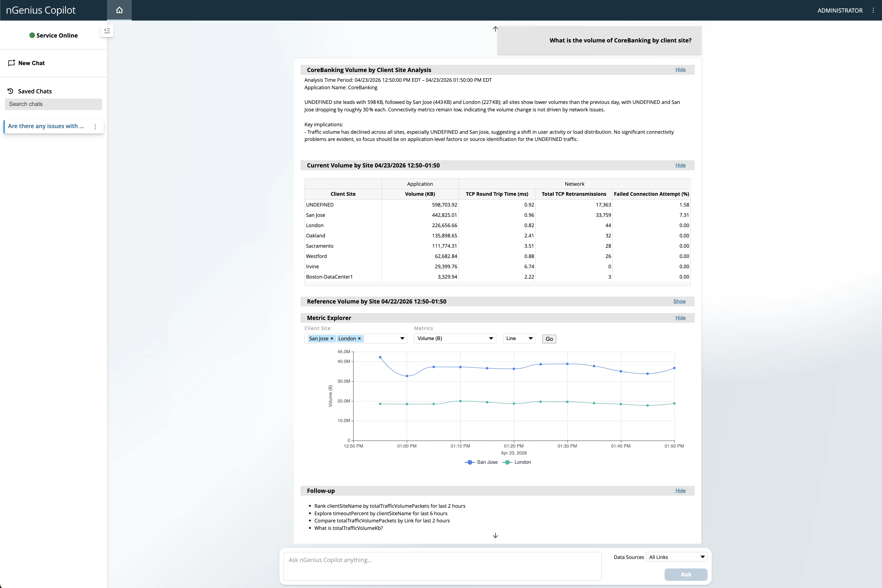This screenshot has height=588, width=882.
Task: Click the Client Site column header
Action: click(x=343, y=194)
